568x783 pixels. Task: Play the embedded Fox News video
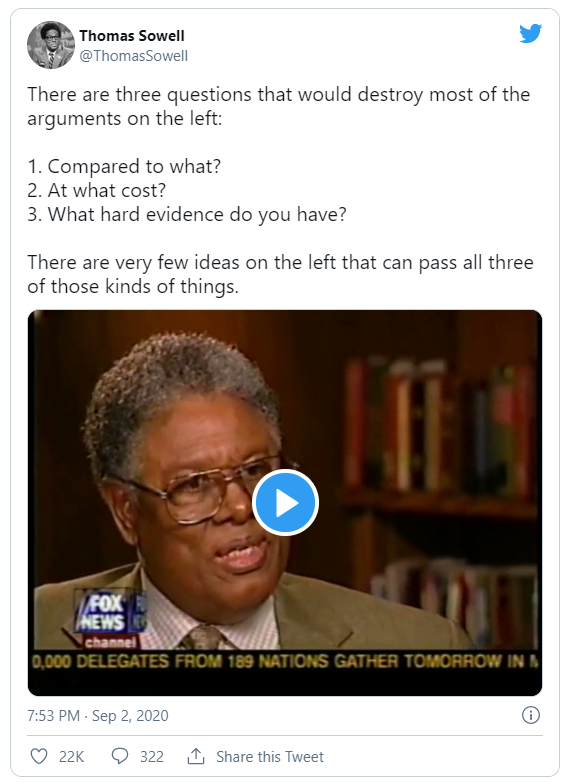coord(285,502)
